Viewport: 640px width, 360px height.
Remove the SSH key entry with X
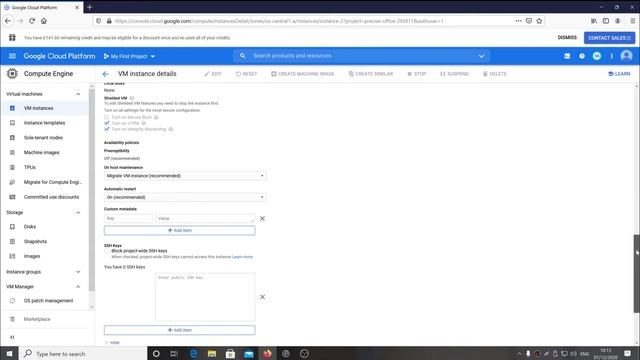coord(262,297)
